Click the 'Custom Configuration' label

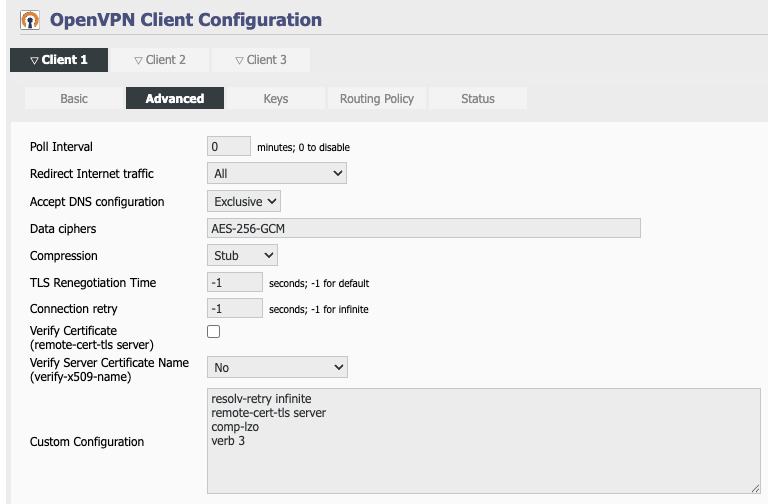(x=87, y=442)
